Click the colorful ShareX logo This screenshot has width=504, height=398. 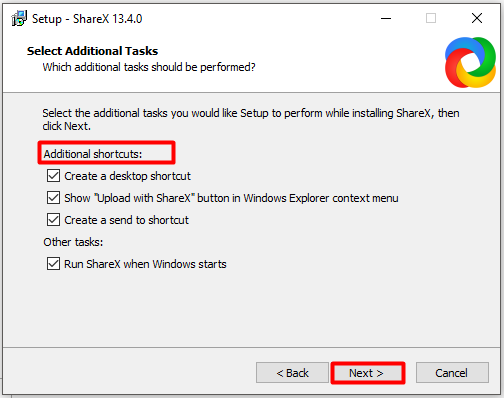click(470, 62)
